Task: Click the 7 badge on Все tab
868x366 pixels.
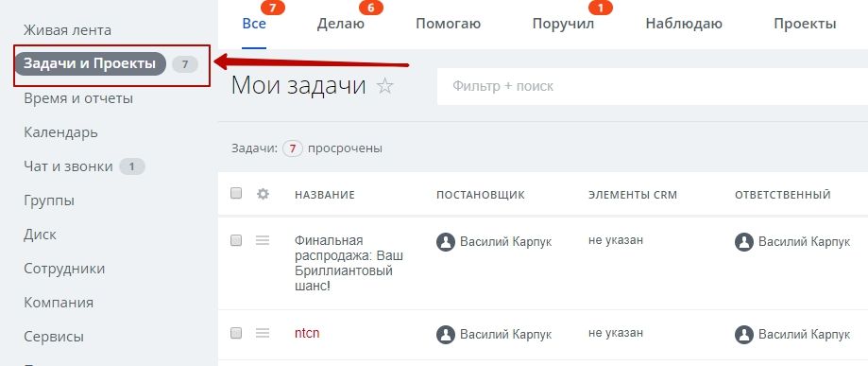Action: click(272, 8)
